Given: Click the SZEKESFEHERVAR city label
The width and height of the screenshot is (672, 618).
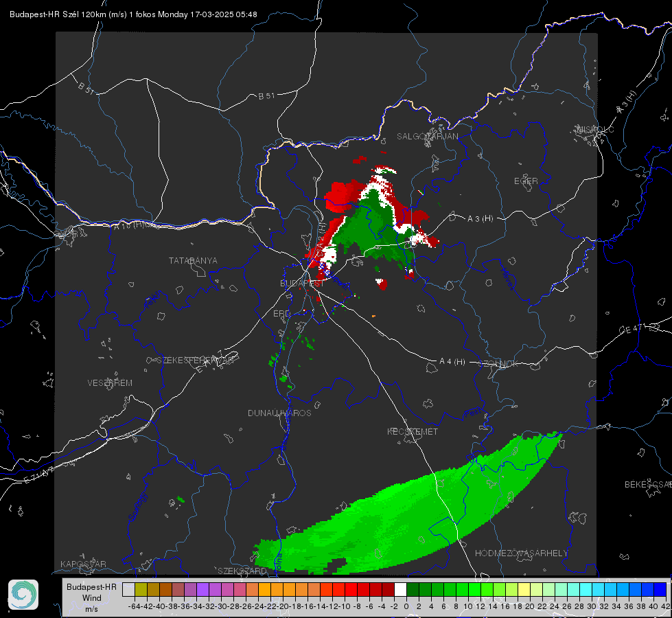Looking at the screenshot, I should pyautogui.click(x=196, y=360).
